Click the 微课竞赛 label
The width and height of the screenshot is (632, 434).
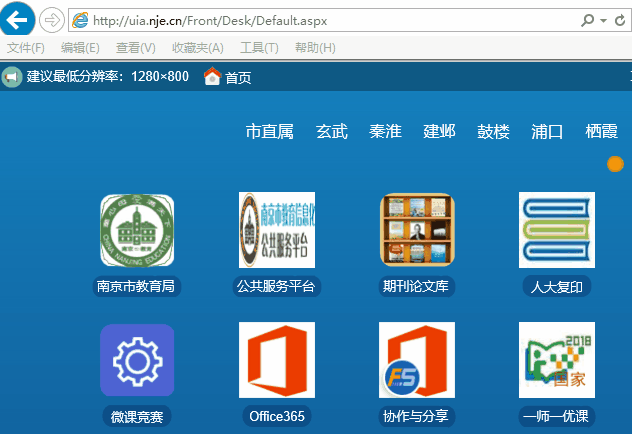(x=137, y=416)
